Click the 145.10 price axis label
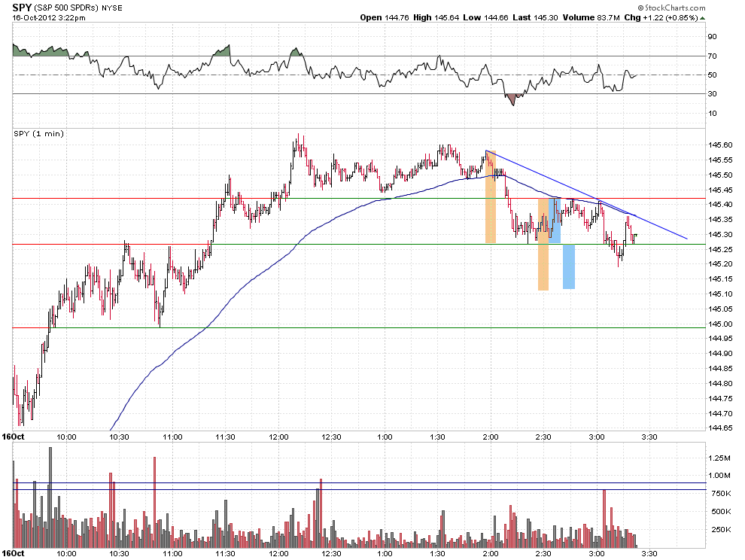745x560 pixels. pyautogui.click(x=720, y=294)
